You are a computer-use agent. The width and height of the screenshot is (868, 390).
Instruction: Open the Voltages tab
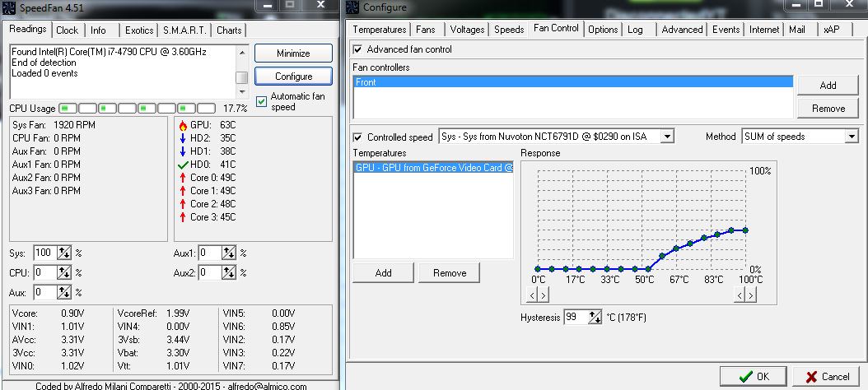[467, 30]
